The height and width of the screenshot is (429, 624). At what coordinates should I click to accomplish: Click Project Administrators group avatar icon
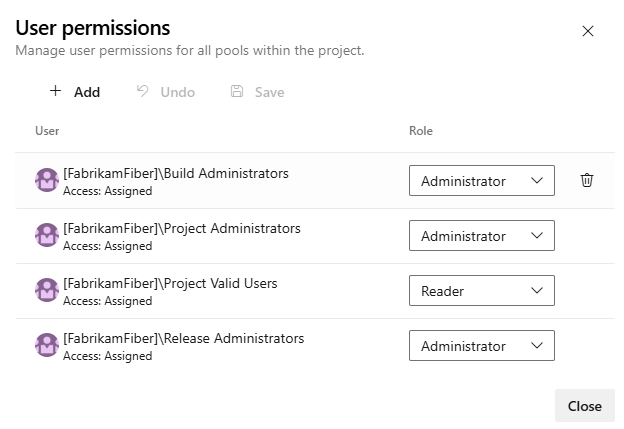click(46, 235)
